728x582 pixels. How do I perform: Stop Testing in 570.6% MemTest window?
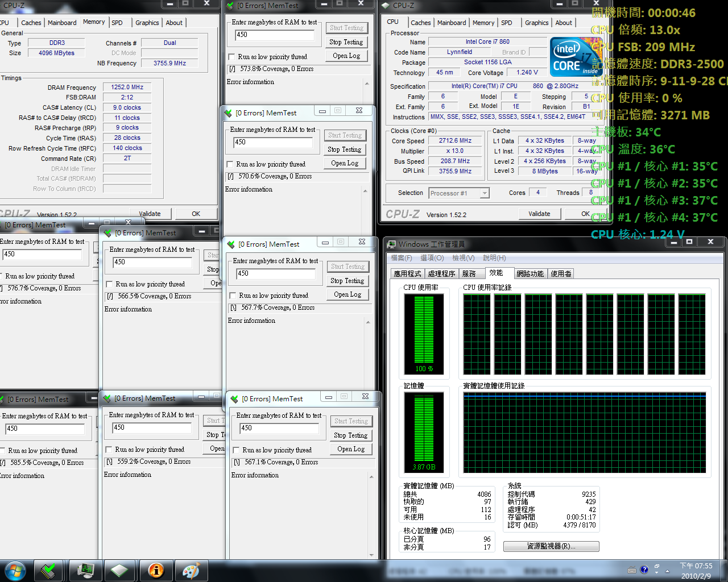pos(344,149)
